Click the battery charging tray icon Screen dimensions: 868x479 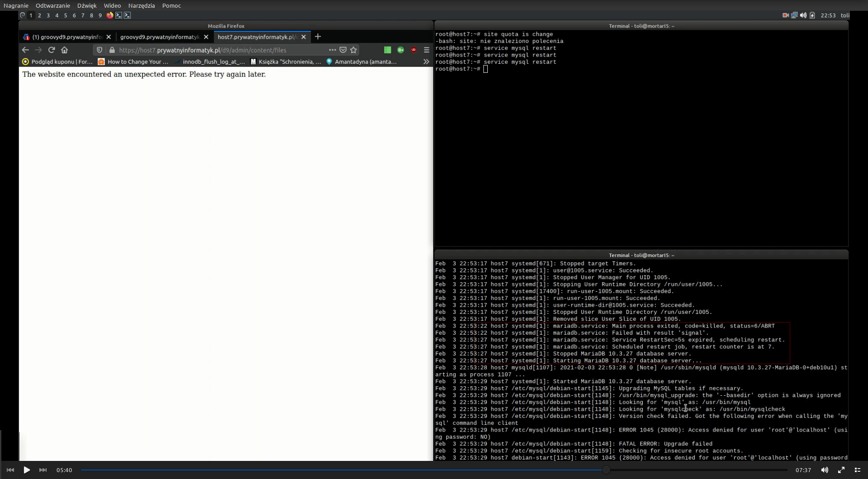click(812, 15)
